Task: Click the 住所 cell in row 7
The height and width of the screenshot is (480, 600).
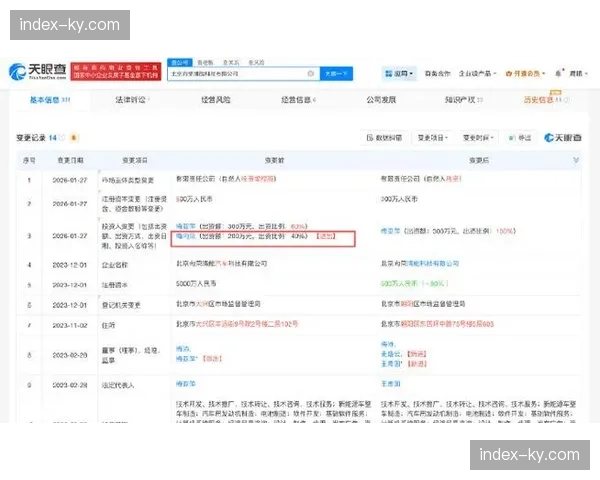Action: click(x=108, y=325)
